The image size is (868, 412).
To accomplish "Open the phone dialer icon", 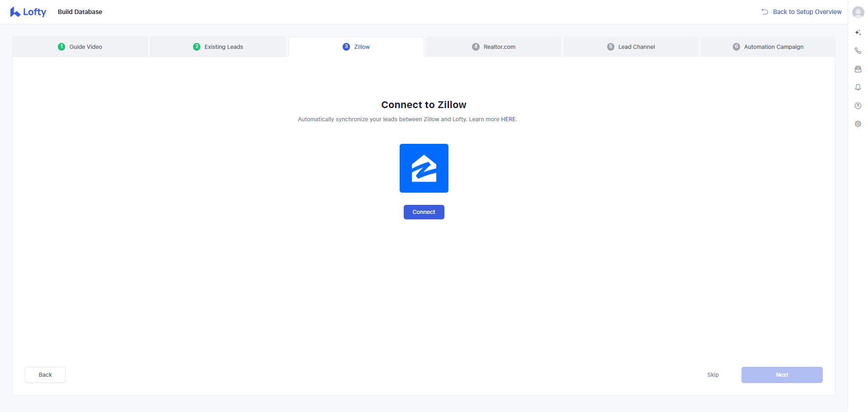I will point(858,51).
